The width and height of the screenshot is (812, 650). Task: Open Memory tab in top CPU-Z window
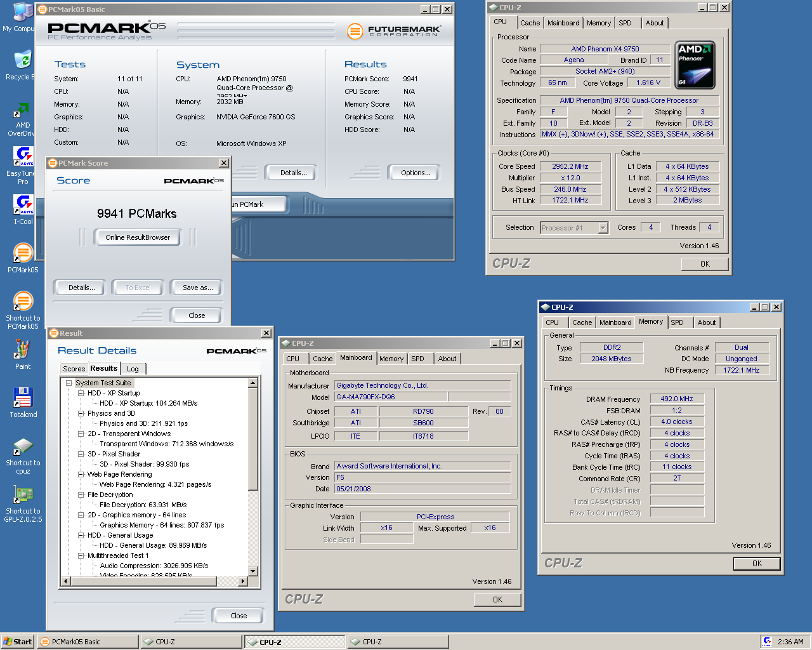click(599, 23)
